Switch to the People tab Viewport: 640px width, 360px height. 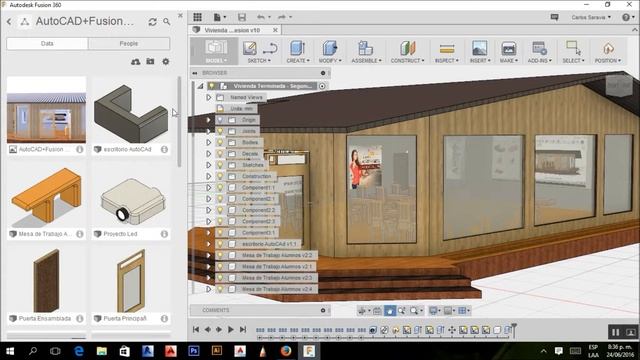(129, 43)
